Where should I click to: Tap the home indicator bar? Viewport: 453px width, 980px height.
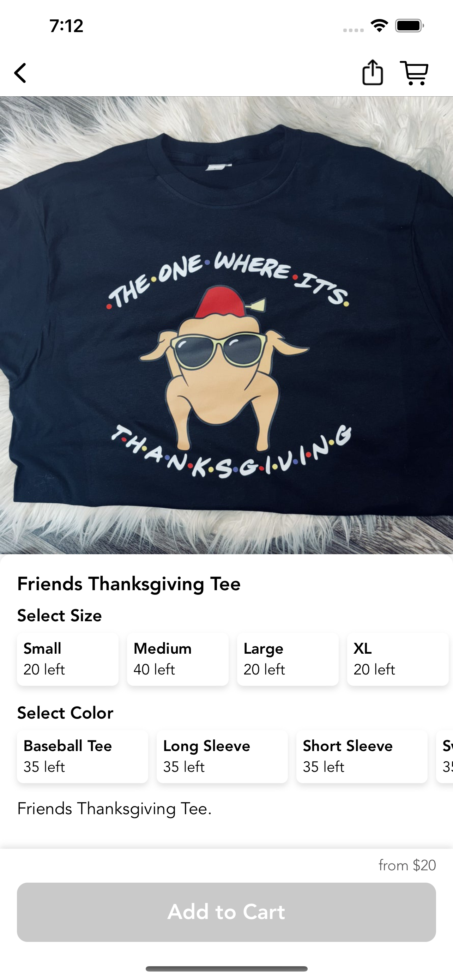point(226,969)
